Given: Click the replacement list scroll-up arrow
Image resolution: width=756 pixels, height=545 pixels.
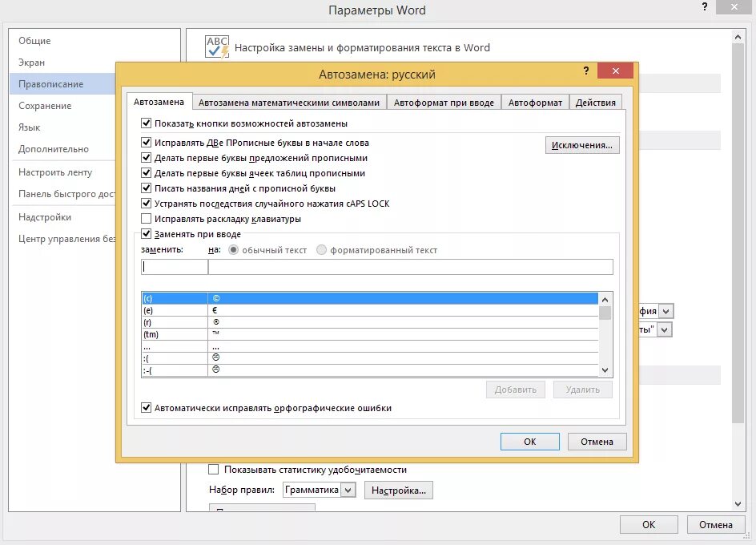Looking at the screenshot, I should [x=605, y=299].
